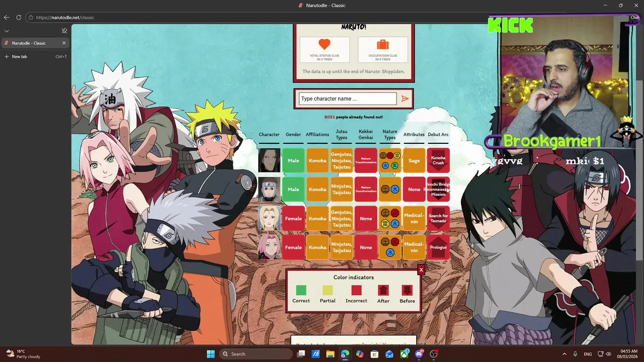The image size is (644, 362).
Task: Open a New tab
Action: click(x=35, y=56)
